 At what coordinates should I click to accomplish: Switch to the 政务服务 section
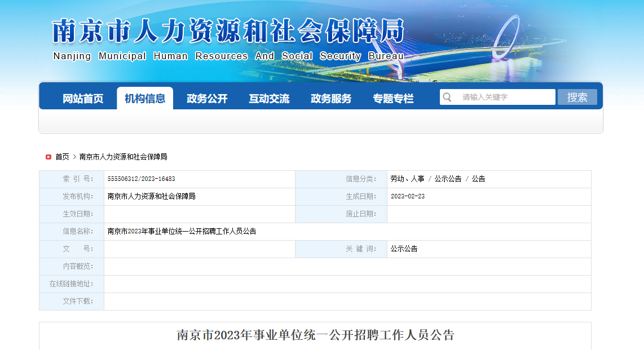[331, 99]
